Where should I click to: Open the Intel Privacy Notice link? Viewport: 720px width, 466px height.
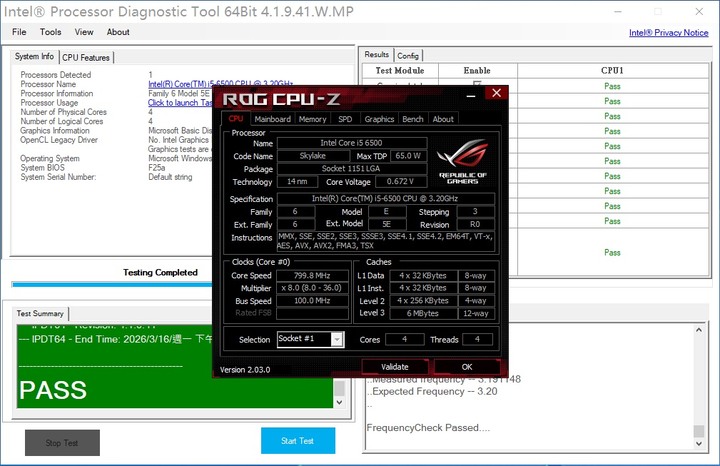[x=669, y=33]
